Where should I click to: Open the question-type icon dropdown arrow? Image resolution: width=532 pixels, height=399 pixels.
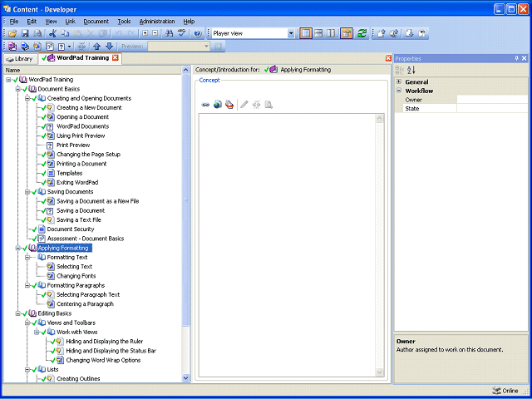(69, 47)
